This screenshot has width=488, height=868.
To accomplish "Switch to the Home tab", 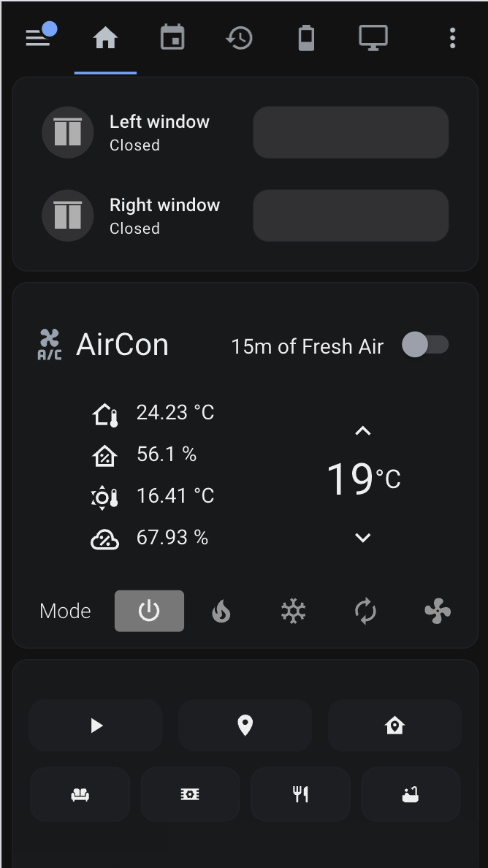I will (x=105, y=38).
